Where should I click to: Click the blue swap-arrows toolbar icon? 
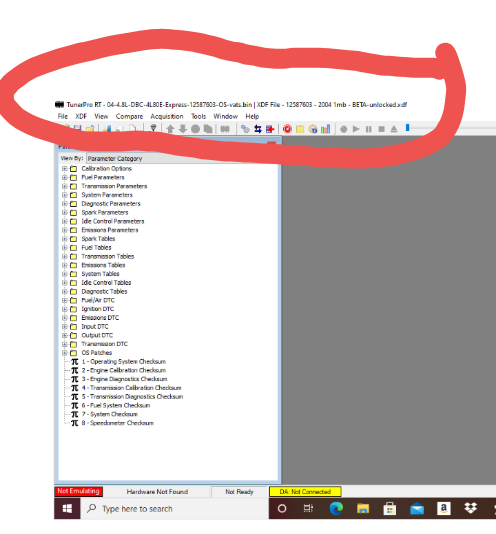tap(258, 129)
